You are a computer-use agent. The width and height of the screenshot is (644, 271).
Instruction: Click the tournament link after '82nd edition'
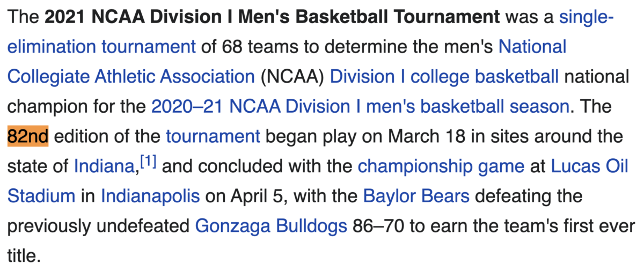[x=213, y=136]
